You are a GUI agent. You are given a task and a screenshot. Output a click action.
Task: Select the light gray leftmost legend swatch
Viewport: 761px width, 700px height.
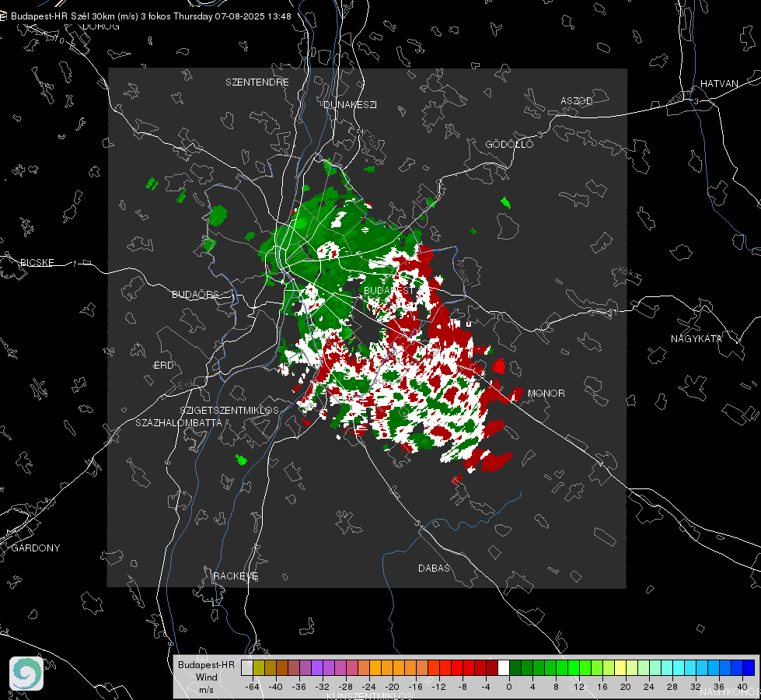247,667
